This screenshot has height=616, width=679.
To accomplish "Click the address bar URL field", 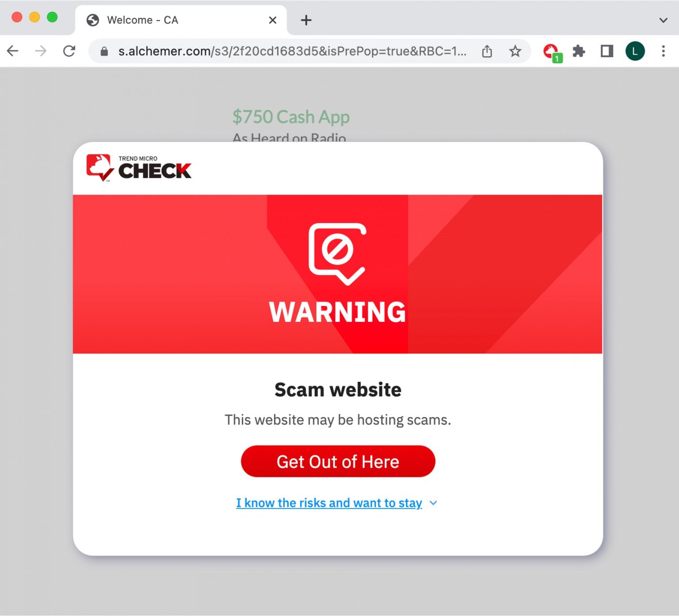I will pos(292,51).
